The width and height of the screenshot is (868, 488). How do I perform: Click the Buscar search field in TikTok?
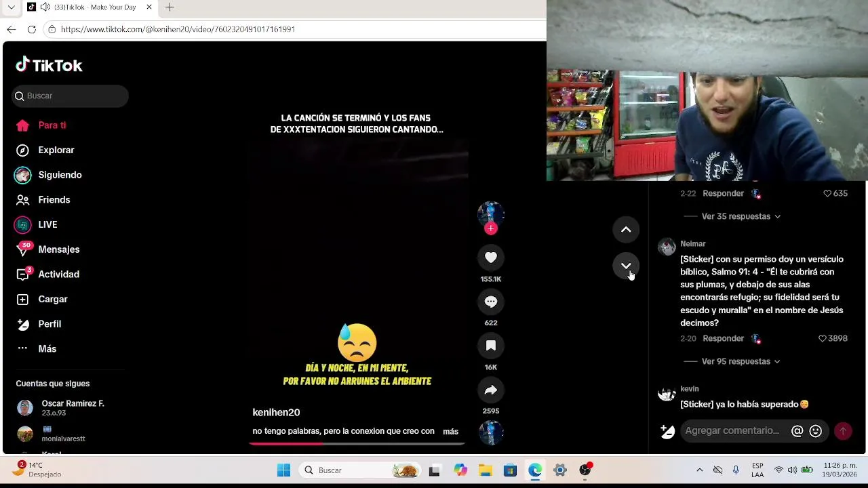[x=70, y=96]
